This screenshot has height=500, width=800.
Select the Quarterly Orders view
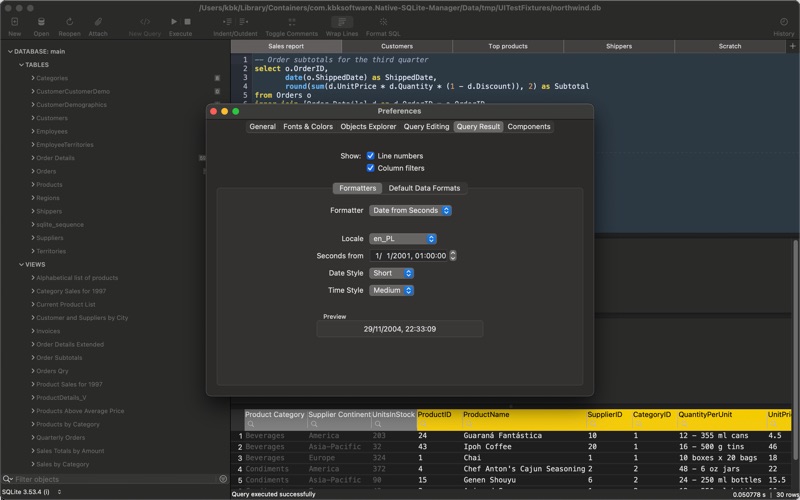[61, 438]
